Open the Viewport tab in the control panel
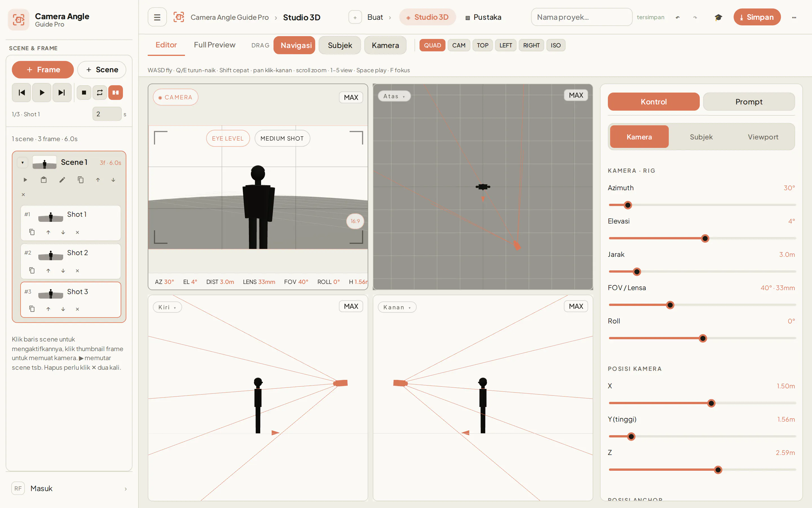Viewport: 812px width, 508px height. (x=763, y=137)
